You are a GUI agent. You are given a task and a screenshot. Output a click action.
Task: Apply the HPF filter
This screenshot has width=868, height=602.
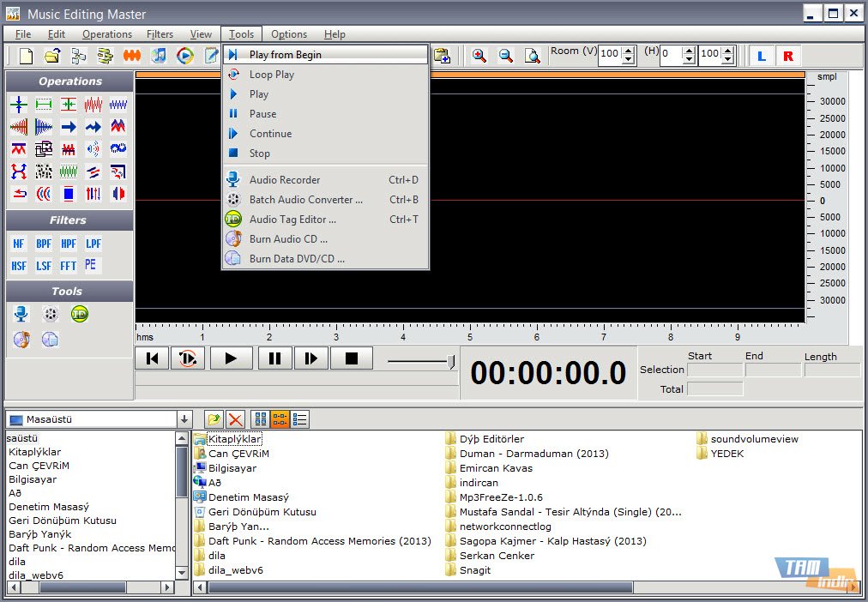tap(69, 244)
